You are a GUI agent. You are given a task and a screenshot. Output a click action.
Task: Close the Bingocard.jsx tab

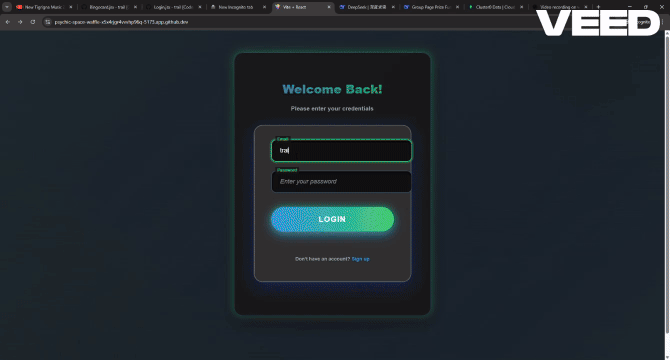135,7
